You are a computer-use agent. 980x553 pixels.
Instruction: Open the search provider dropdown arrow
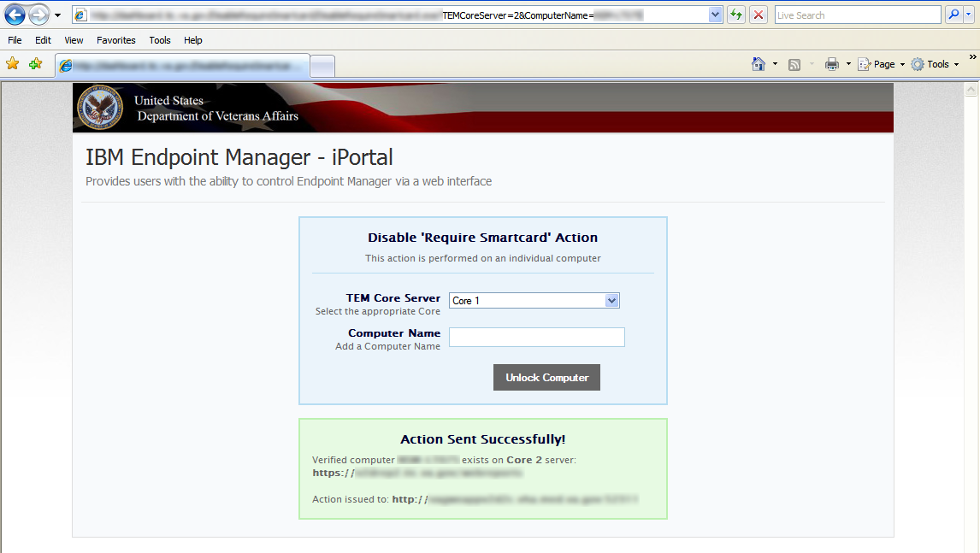(x=969, y=15)
